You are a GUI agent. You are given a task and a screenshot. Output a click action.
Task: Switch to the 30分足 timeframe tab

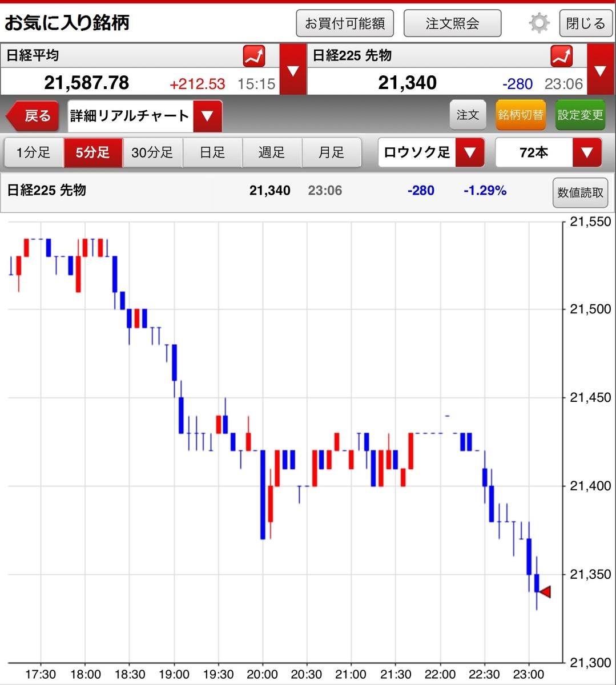152,152
